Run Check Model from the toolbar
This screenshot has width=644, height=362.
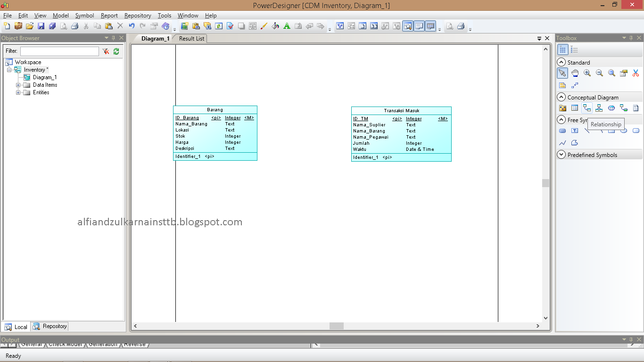pos(230,26)
